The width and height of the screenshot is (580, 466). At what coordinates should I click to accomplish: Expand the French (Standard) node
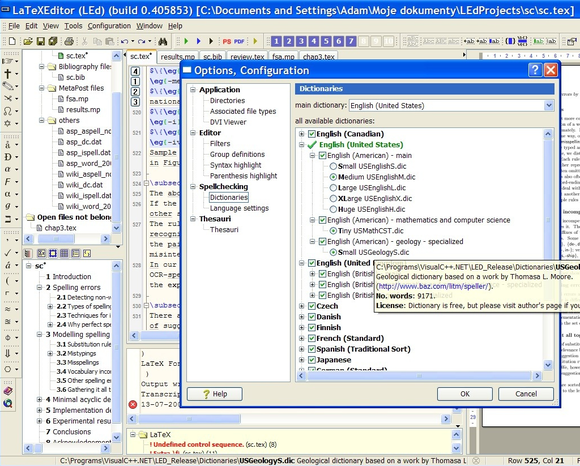301,338
